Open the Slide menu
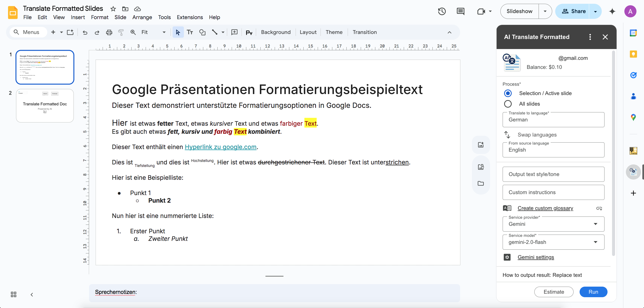Image resolution: width=644 pixels, height=308 pixels. [120, 17]
